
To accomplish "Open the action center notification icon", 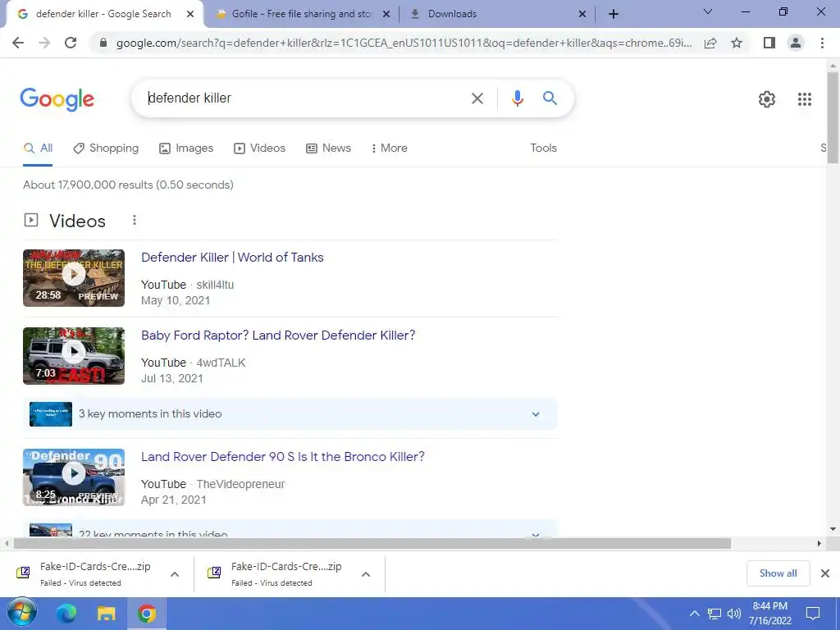I will (813, 614).
